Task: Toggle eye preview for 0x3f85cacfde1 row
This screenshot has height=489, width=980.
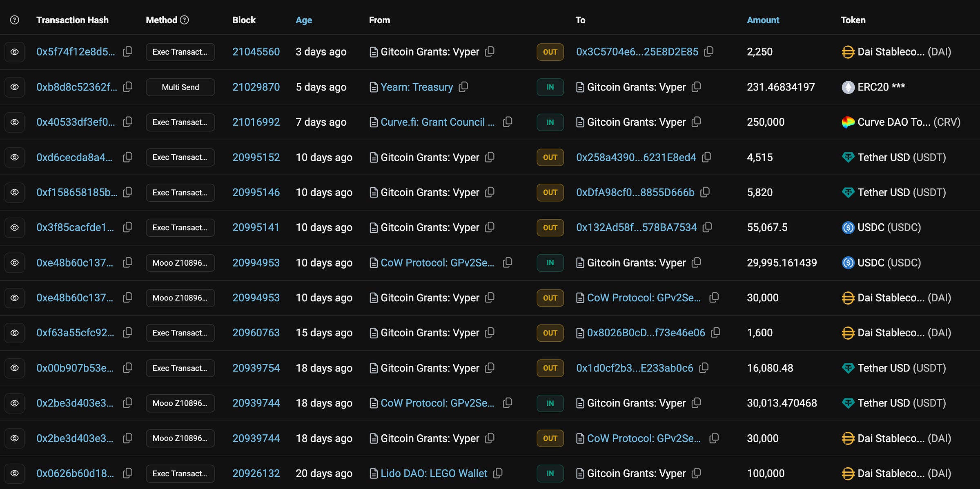Action: [x=14, y=227]
